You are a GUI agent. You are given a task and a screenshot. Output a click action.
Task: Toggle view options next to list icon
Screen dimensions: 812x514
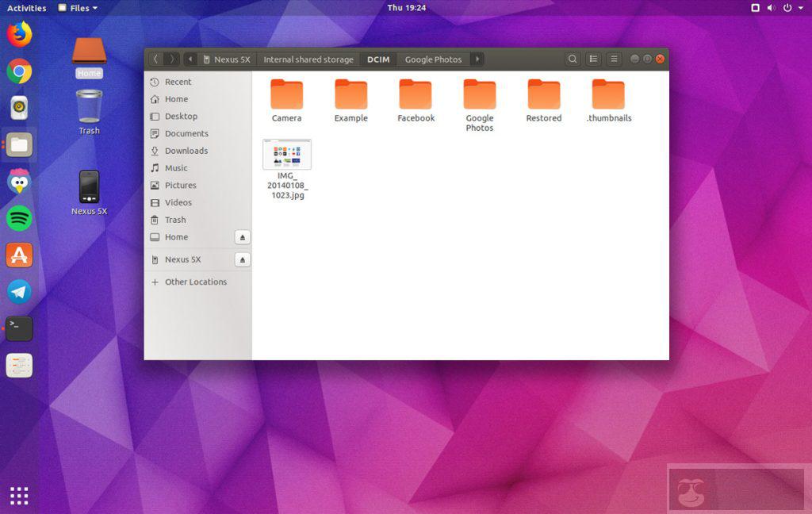[593, 59]
